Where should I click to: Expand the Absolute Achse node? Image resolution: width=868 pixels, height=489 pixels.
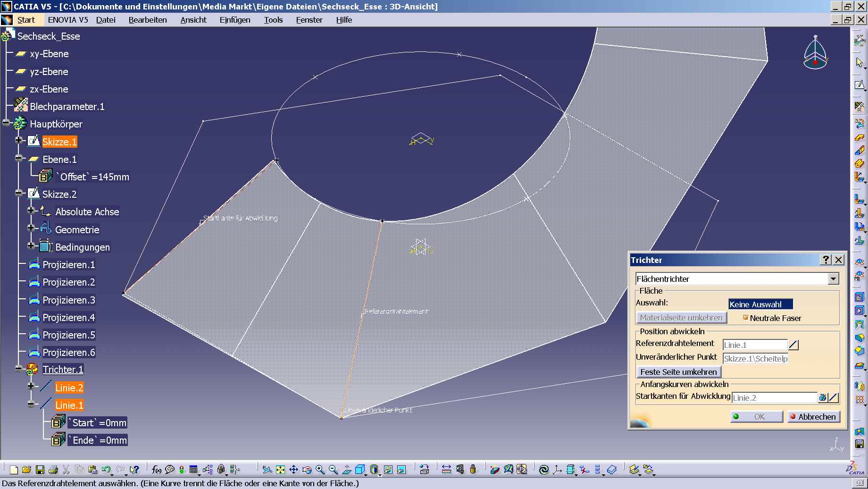point(31,210)
